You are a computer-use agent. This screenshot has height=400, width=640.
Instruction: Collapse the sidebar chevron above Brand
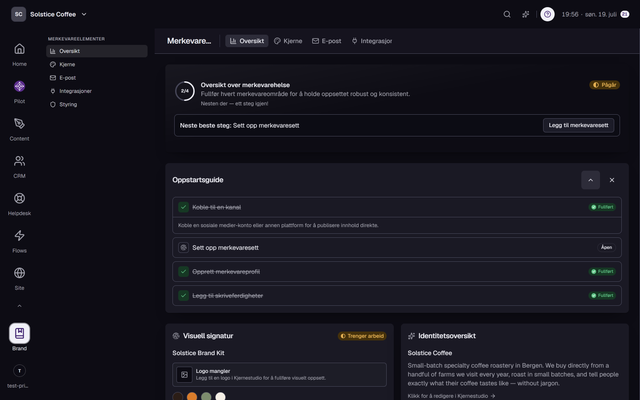(x=19, y=306)
